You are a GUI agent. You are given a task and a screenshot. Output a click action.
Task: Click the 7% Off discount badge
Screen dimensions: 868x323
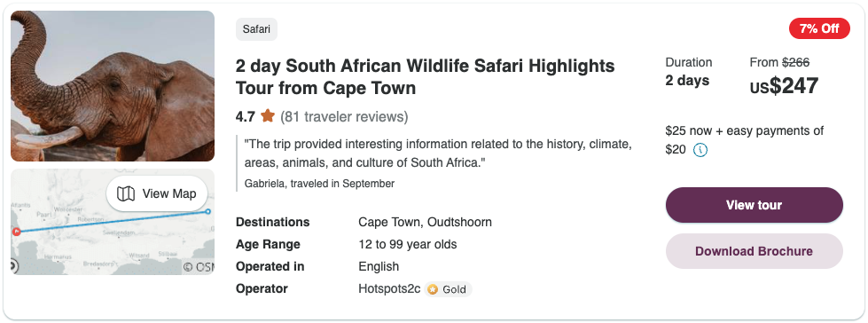pos(819,28)
